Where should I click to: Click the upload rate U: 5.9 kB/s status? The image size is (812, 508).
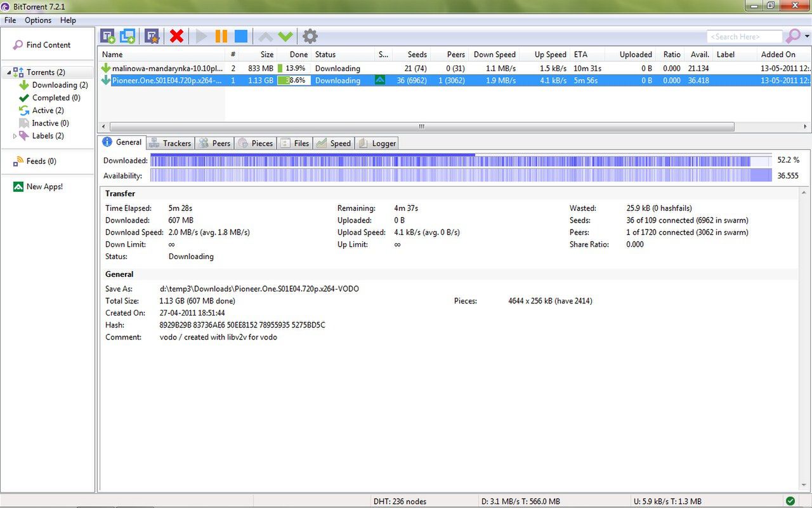(x=667, y=501)
